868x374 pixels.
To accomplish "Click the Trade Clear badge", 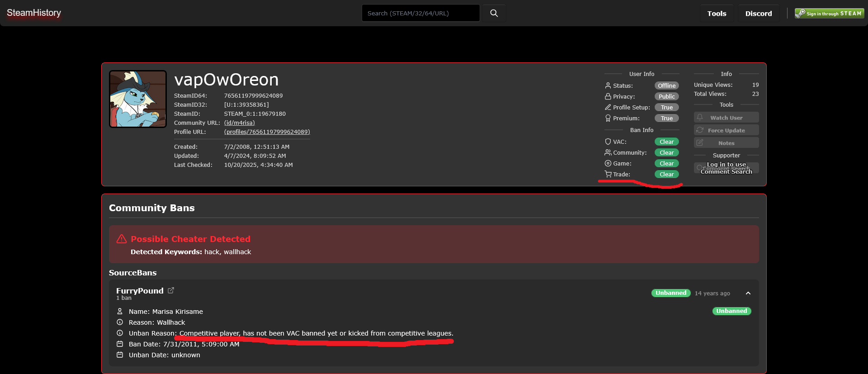I will pos(667,174).
